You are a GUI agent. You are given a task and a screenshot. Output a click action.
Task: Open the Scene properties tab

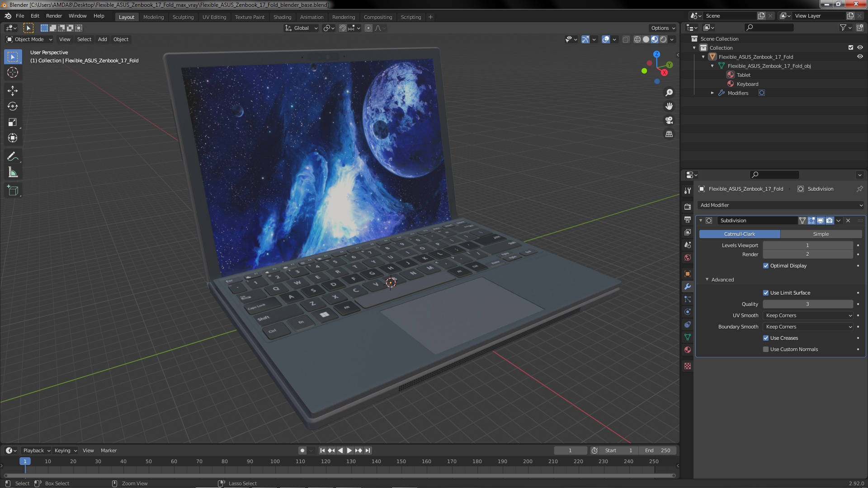click(x=688, y=244)
